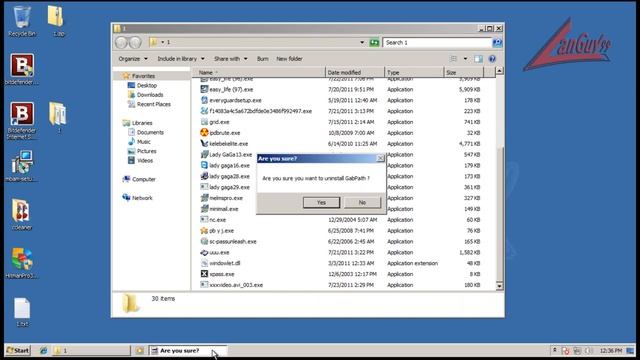
Task: Click the taskbar clock
Action: pos(611,351)
